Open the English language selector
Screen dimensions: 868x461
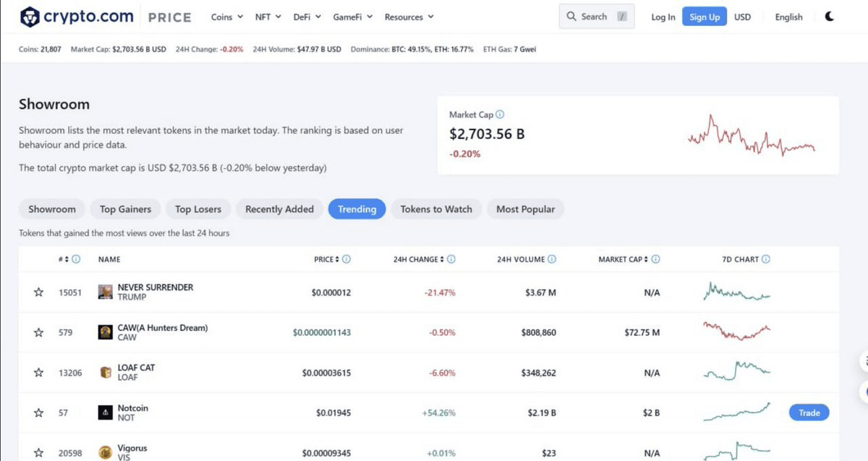coord(788,17)
